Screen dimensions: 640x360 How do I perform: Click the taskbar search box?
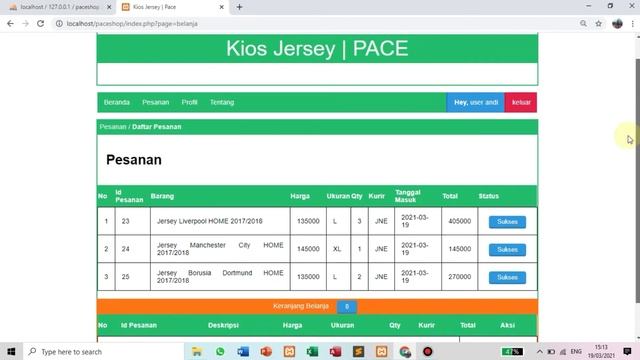[x=103, y=351]
